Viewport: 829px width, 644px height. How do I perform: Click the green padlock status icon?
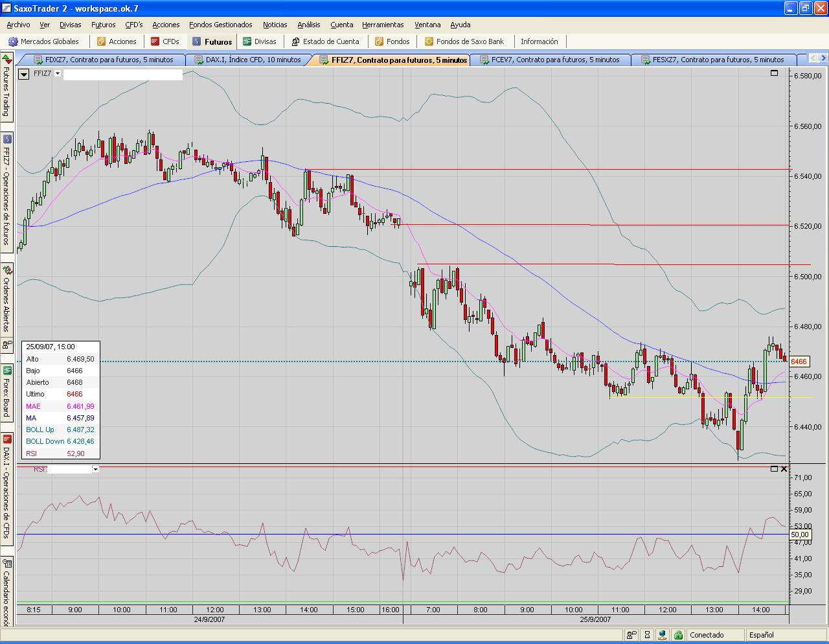click(x=677, y=635)
